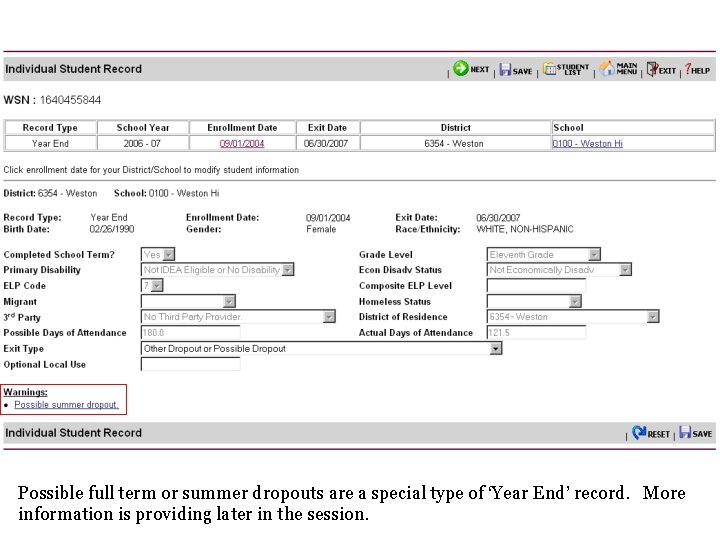Click the Exit door icon
This screenshot has height=540, width=720.
click(x=652, y=69)
